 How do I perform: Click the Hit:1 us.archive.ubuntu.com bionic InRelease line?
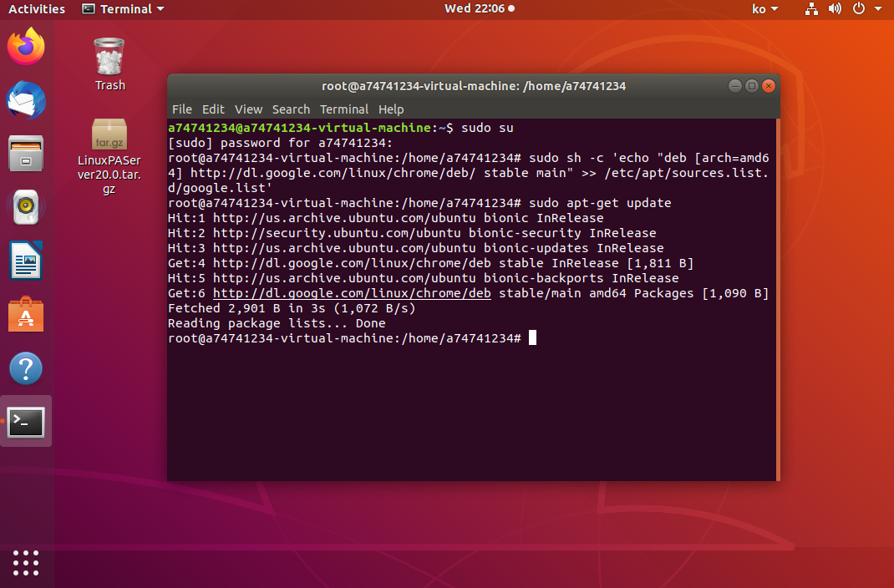[385, 218]
